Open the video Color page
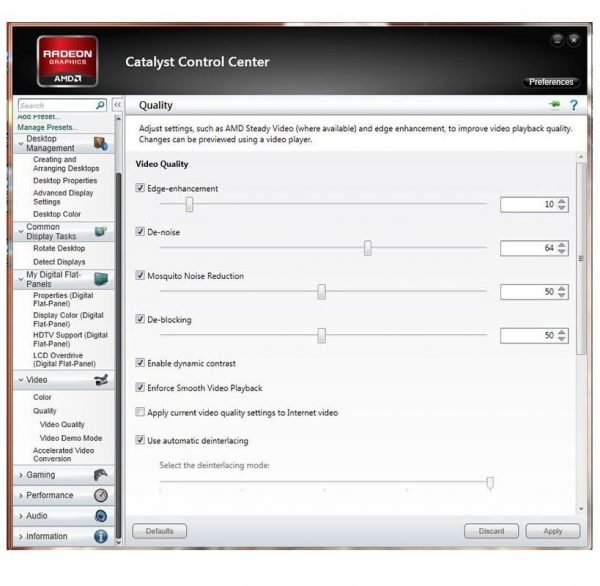 (42, 397)
